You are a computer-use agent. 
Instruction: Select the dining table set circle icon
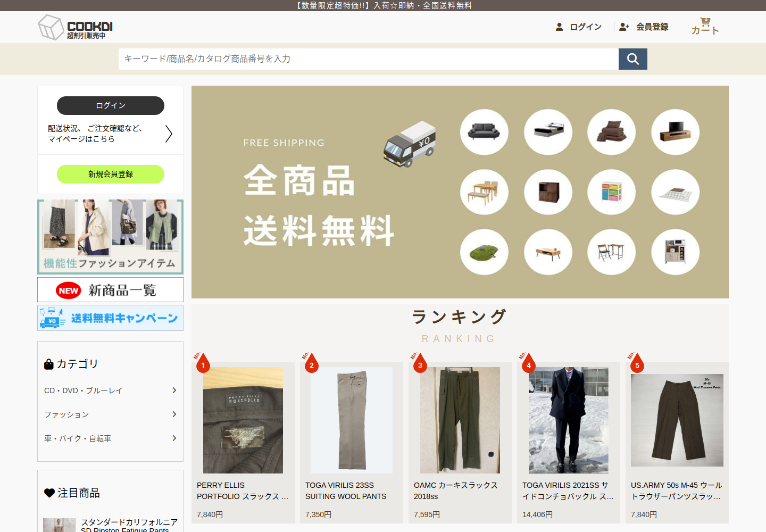tap(484, 192)
